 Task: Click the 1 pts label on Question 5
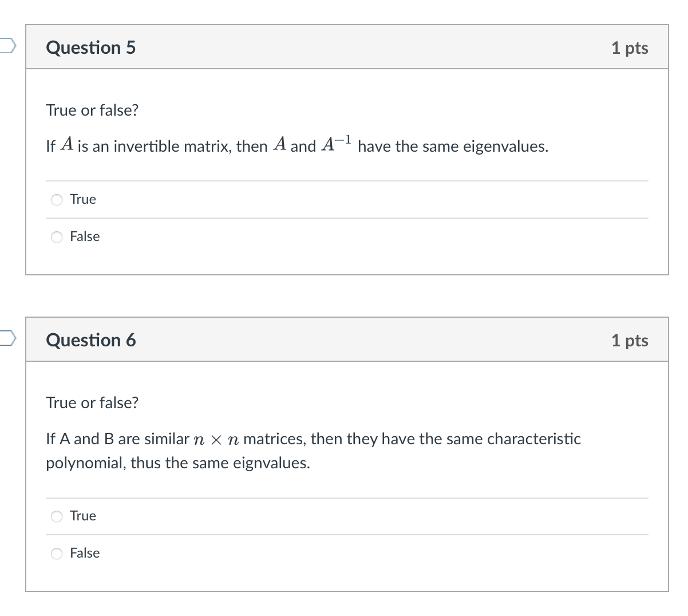[630, 48]
